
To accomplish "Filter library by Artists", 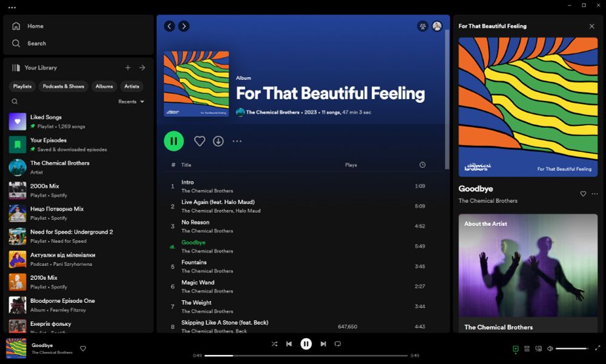I will tap(132, 87).
